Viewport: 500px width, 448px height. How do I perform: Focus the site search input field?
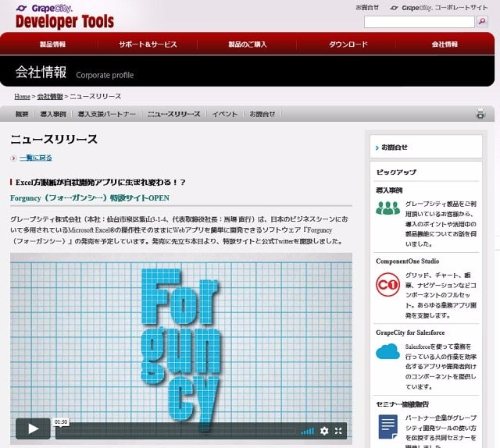pyautogui.click(x=420, y=22)
